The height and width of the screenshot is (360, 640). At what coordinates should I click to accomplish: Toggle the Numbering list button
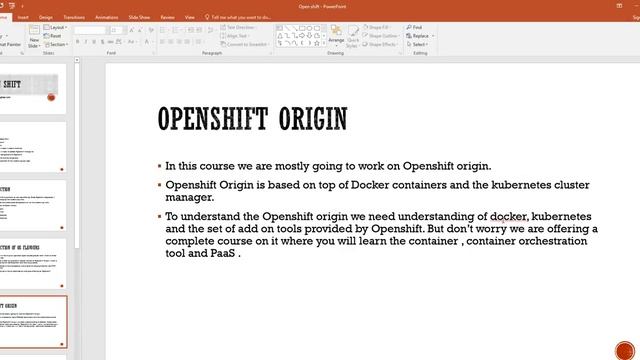point(176,30)
